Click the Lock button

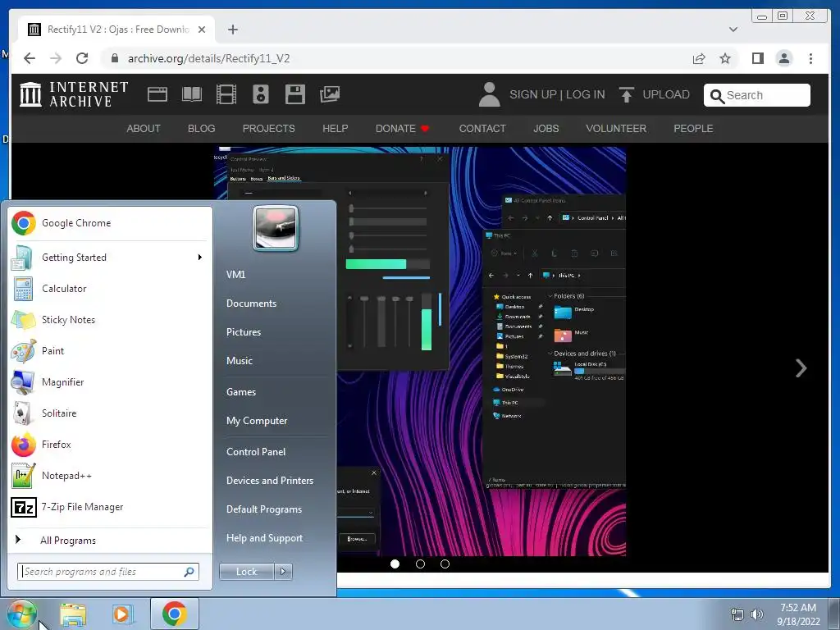coord(247,572)
